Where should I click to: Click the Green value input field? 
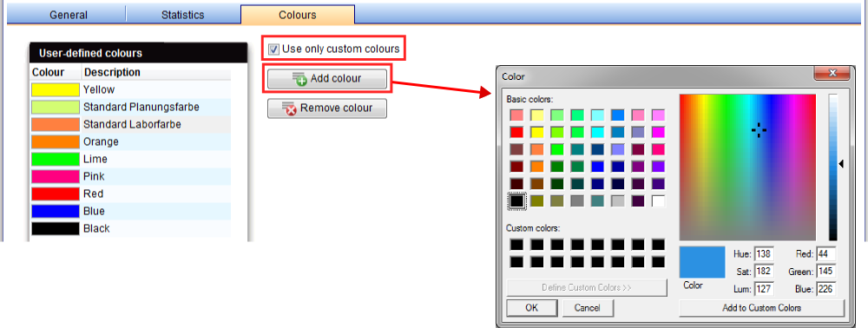pos(826,272)
